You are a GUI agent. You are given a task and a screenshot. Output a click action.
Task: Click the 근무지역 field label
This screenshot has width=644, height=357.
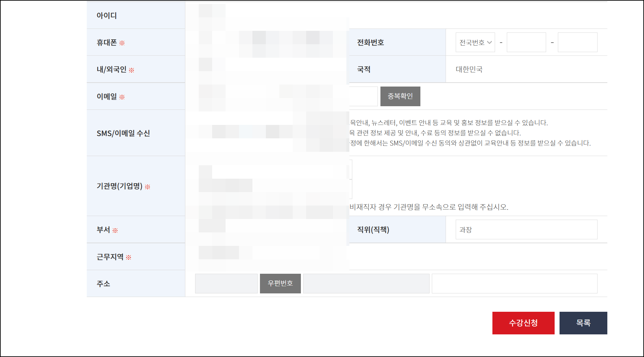(x=110, y=257)
